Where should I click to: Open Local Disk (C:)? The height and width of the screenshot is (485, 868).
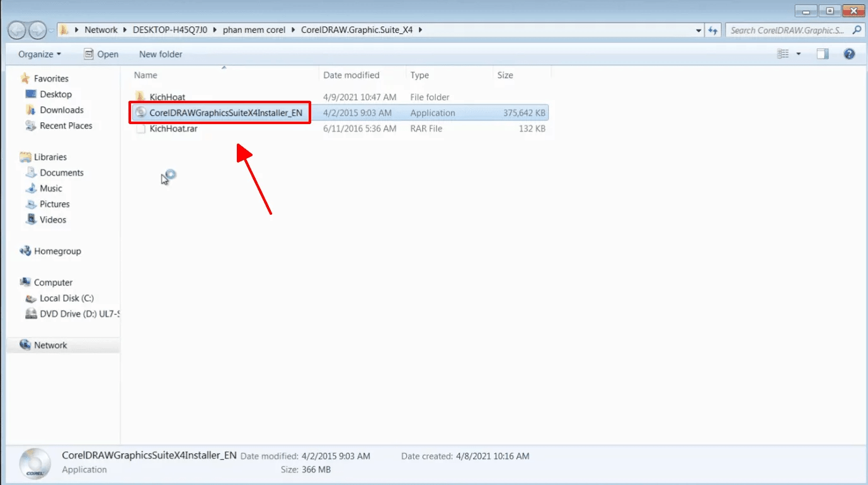[x=67, y=298]
